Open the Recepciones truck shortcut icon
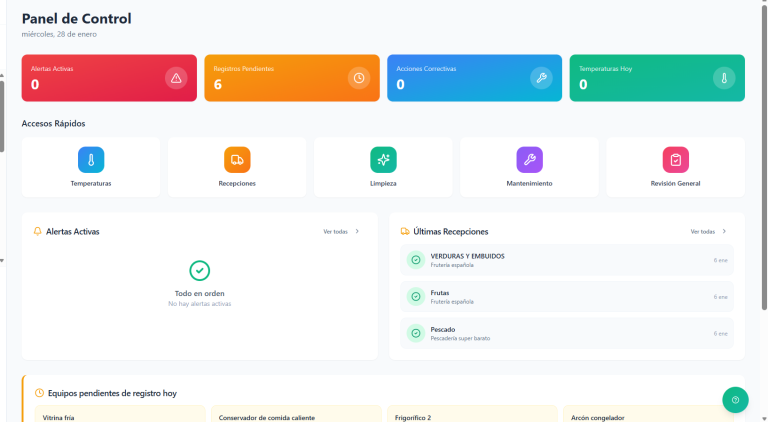This screenshot has height=422, width=768. (237, 159)
